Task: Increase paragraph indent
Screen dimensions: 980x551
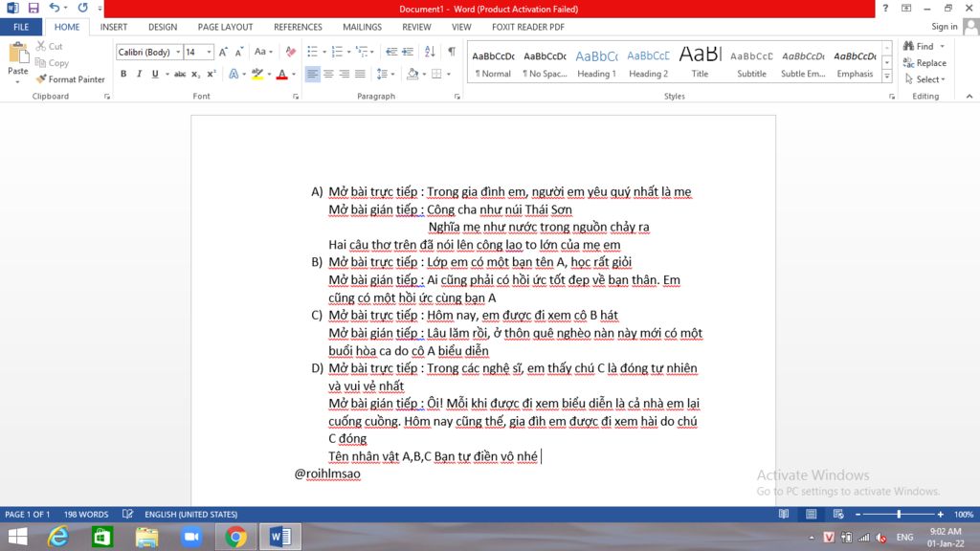Action: [x=408, y=52]
